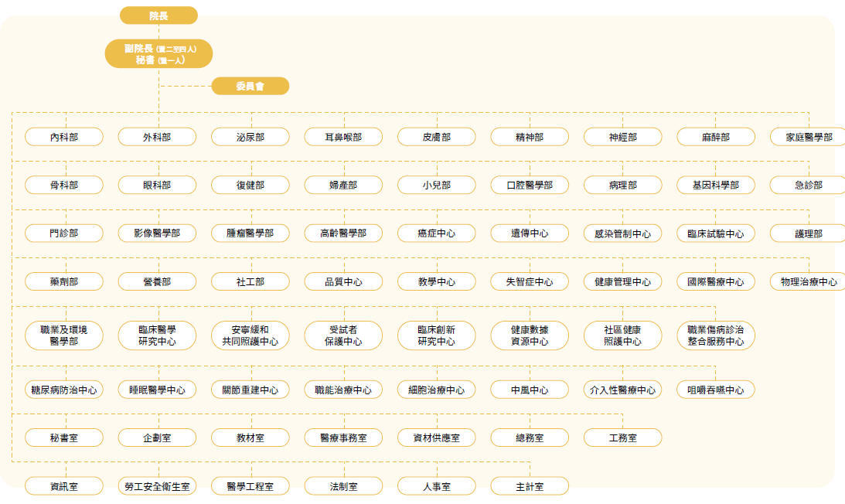Choose the 失智症中心 box

point(530,281)
